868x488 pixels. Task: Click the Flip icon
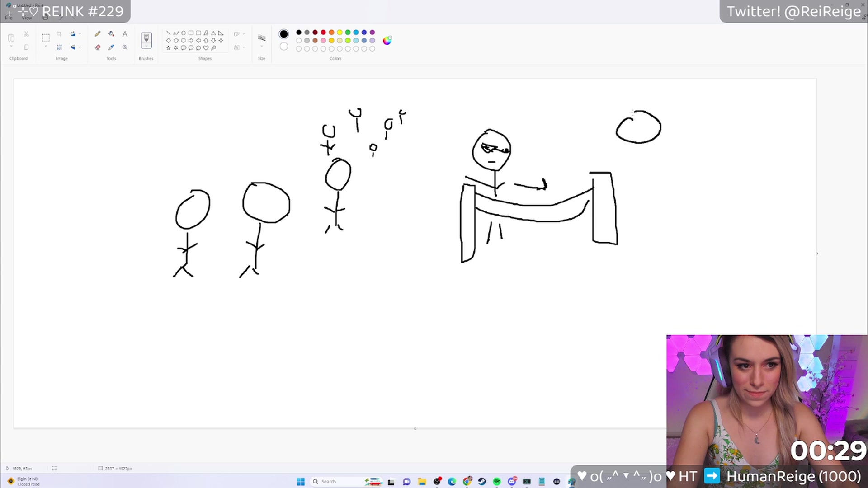tap(73, 47)
